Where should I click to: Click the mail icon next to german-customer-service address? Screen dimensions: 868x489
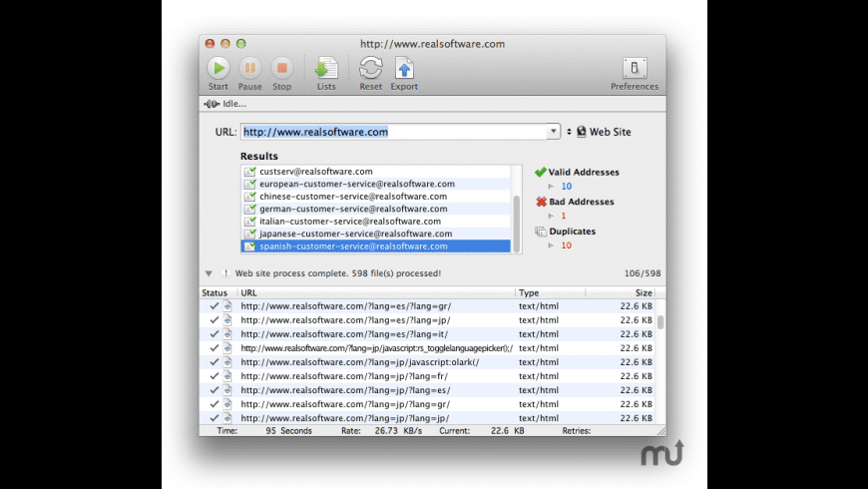click(250, 209)
